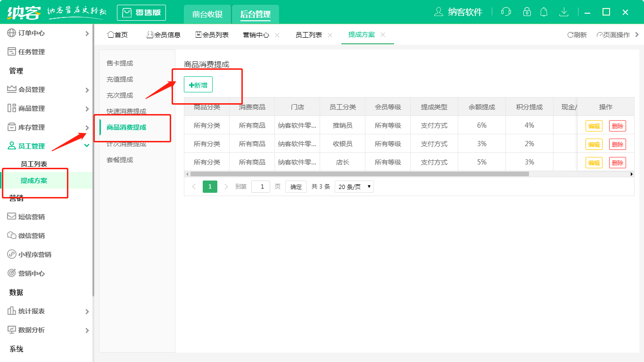Image resolution: width=644 pixels, height=362 pixels.
Task: Click 编辑 on the 推销员 row
Action: 594,125
